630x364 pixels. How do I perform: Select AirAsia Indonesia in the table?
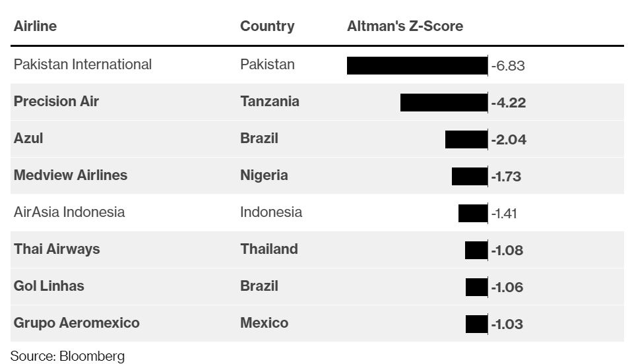69,212
